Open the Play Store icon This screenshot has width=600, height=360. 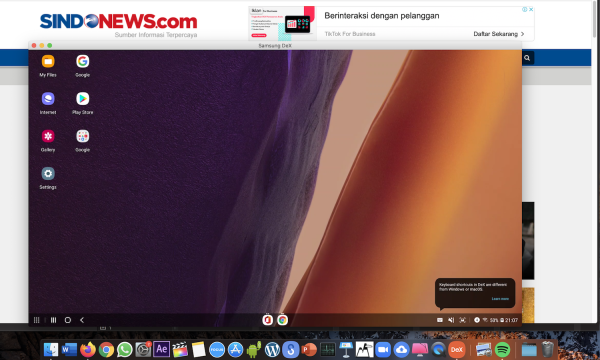point(82,99)
